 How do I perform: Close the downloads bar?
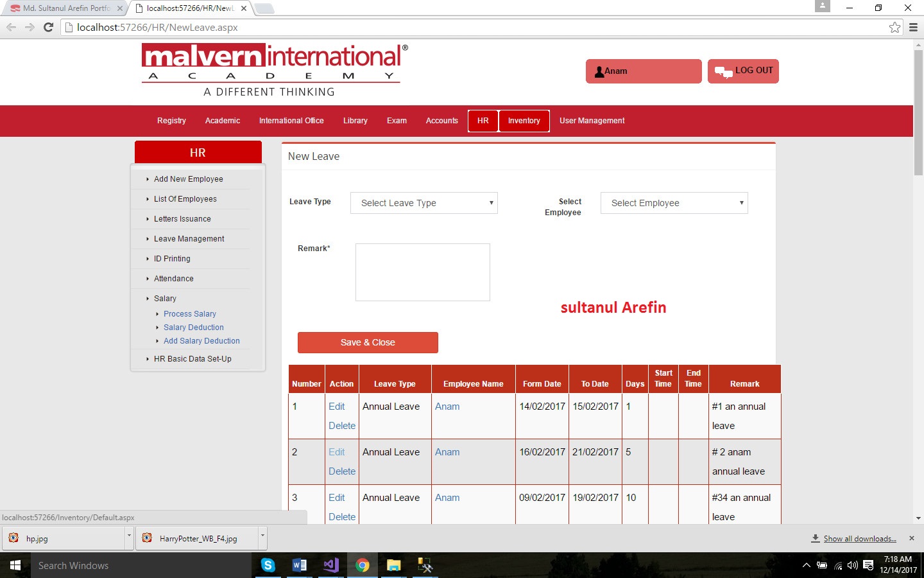pos(911,538)
